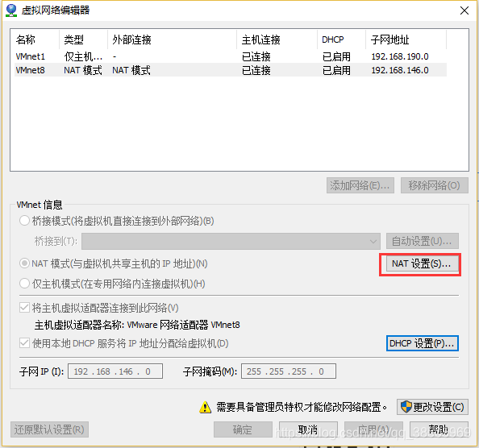Click subnet address 192.168.146.0 cell
This screenshot has width=479, height=448.
[400, 70]
